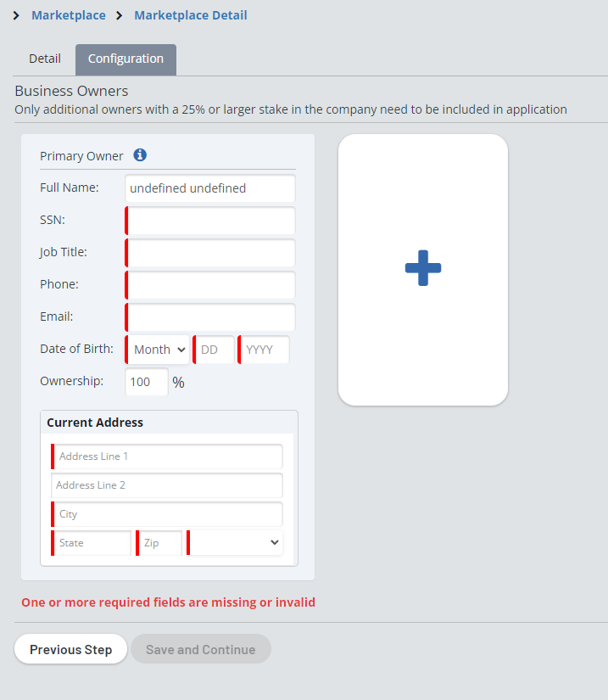Select the Configuration tab
Screen dimensions: 608x700
(x=126, y=59)
